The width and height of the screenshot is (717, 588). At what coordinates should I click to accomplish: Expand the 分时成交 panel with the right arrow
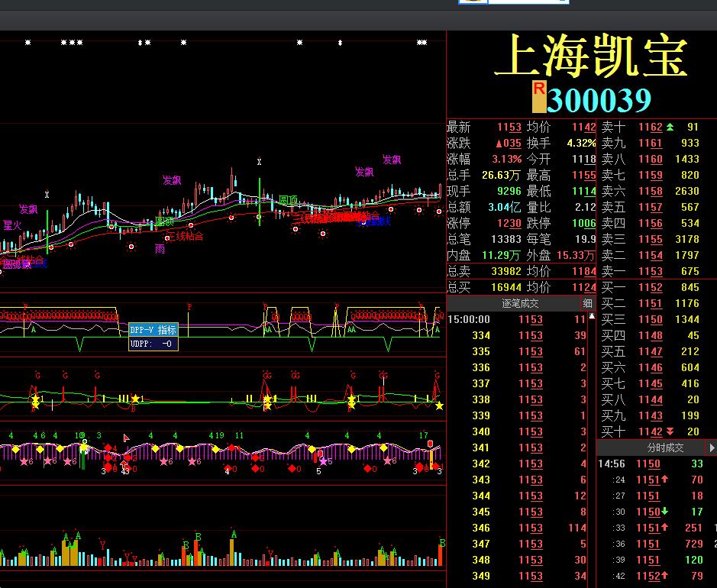pos(712,447)
